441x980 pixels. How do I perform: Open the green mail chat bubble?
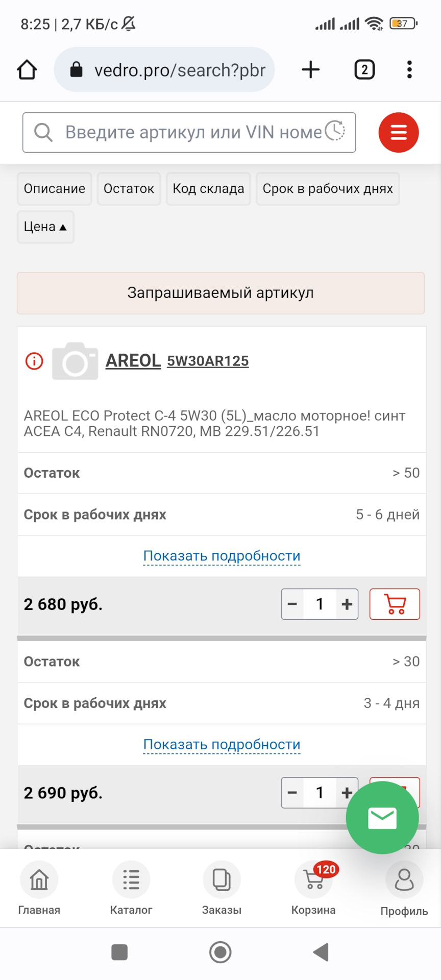point(382,818)
